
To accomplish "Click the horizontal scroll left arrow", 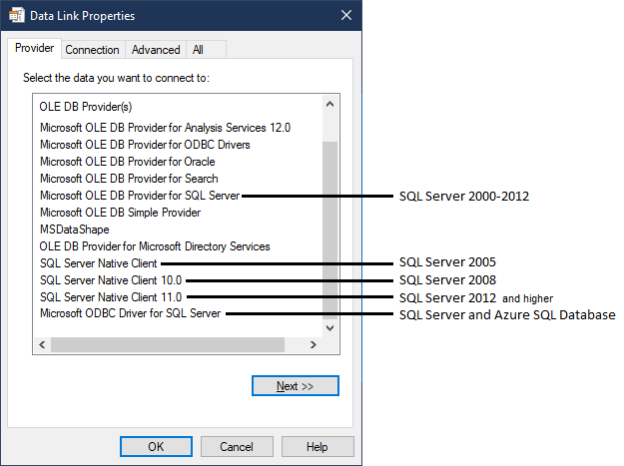I will tap(42, 345).
